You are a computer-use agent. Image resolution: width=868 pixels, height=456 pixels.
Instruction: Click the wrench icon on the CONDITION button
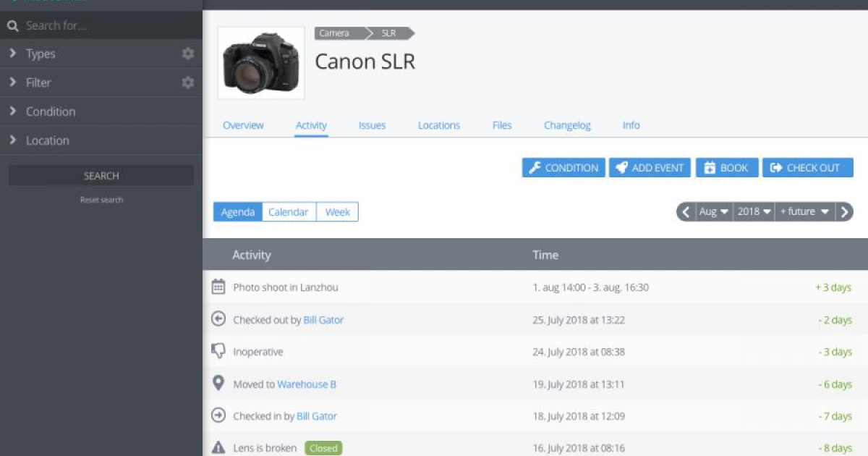pos(535,167)
